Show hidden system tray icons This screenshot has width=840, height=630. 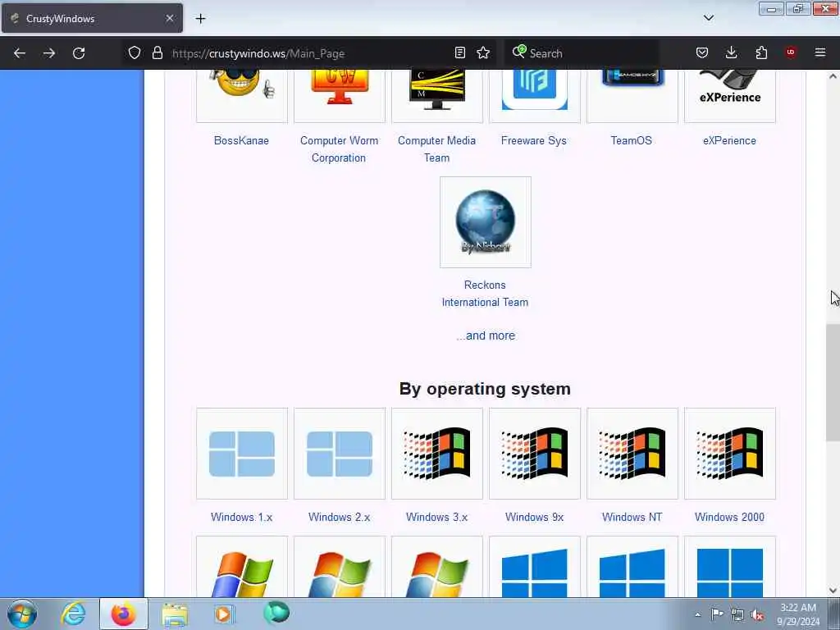click(697, 614)
